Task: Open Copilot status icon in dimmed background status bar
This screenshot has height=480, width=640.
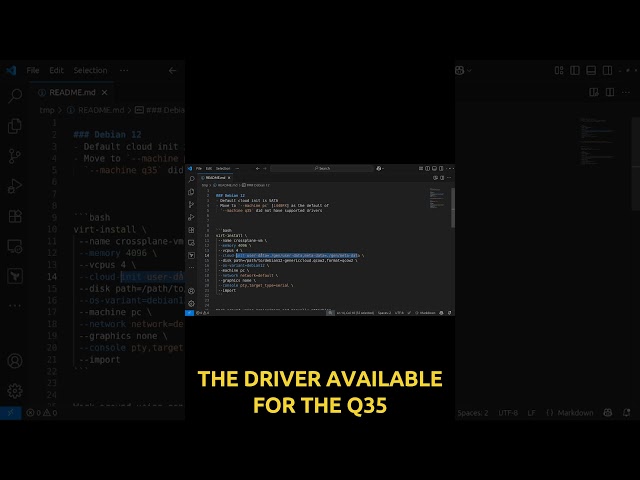Action: pos(608,413)
